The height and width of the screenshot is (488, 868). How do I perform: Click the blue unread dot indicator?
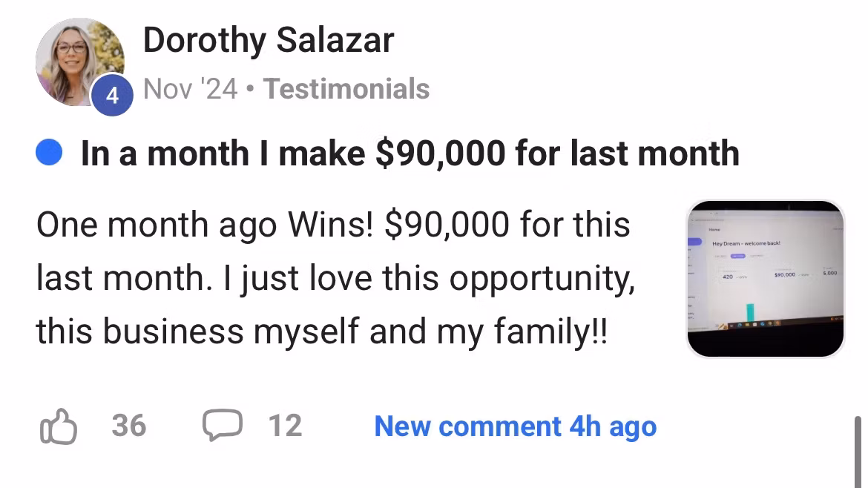[49, 154]
